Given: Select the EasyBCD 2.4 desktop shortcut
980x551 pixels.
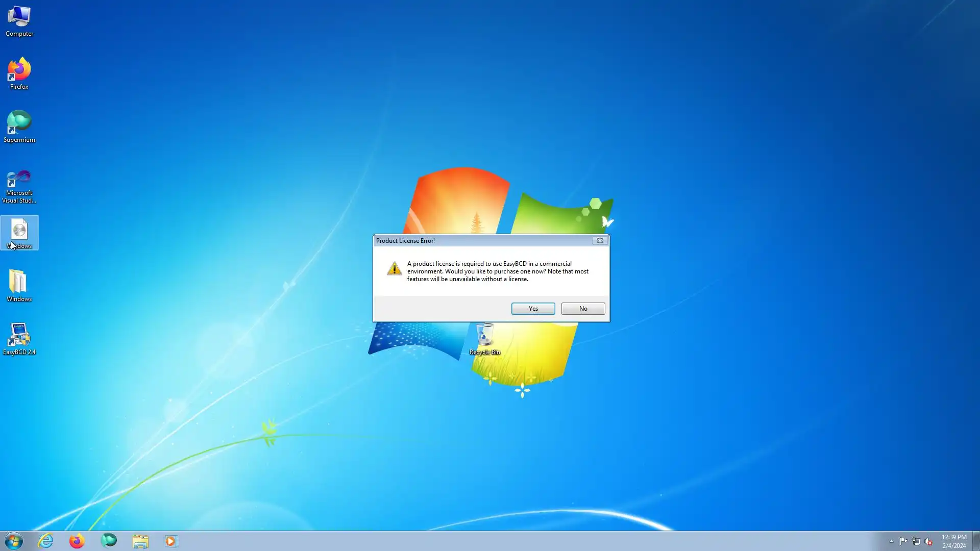Looking at the screenshot, I should coord(19,338).
